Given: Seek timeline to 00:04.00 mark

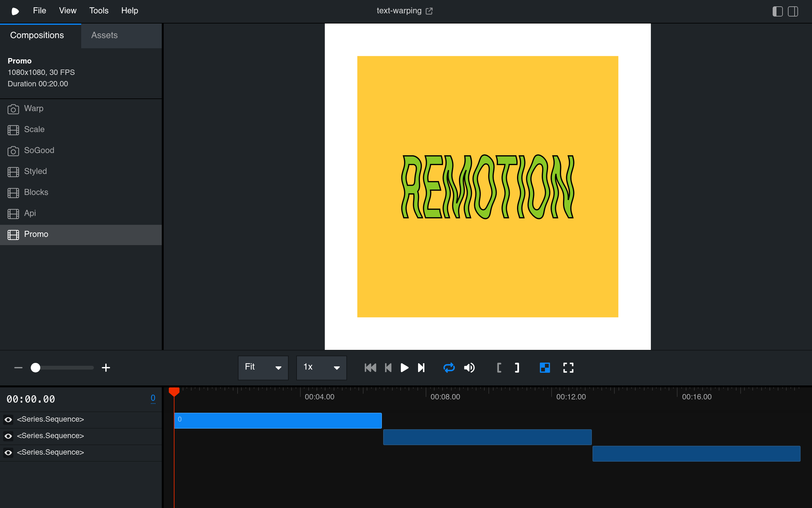Looking at the screenshot, I should tap(319, 397).
